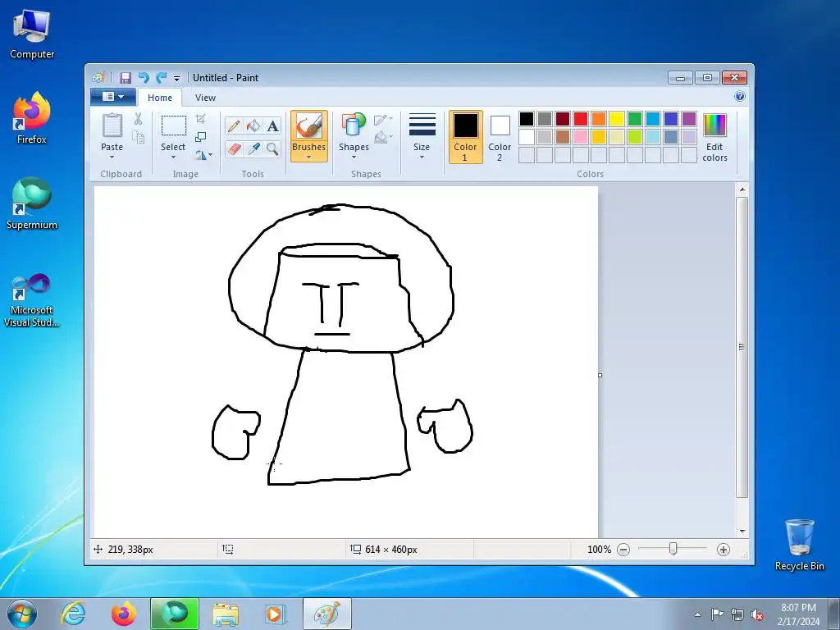Click the Resize icon

click(200, 137)
